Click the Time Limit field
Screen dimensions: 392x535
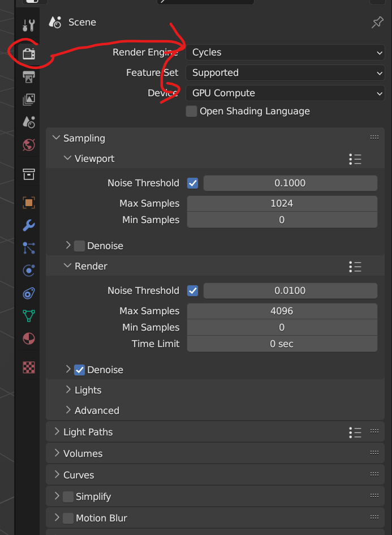[282, 344]
